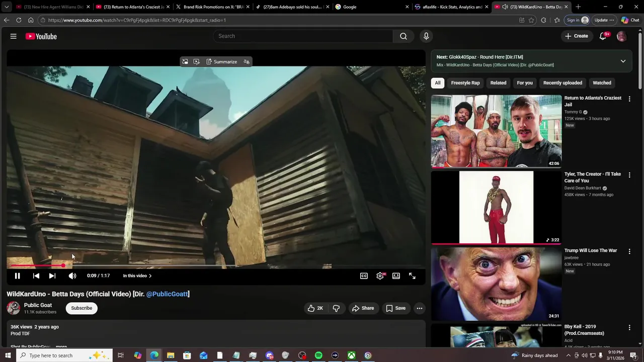Open browser extensions puzzle icon
This screenshot has width=644, height=362.
pos(543,20)
